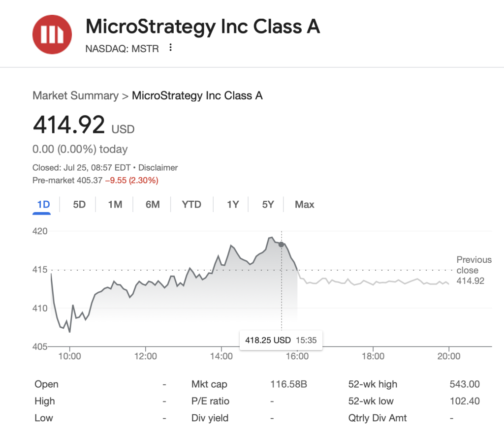Show the 1M price chart
The height and width of the screenshot is (434, 504).
(115, 205)
